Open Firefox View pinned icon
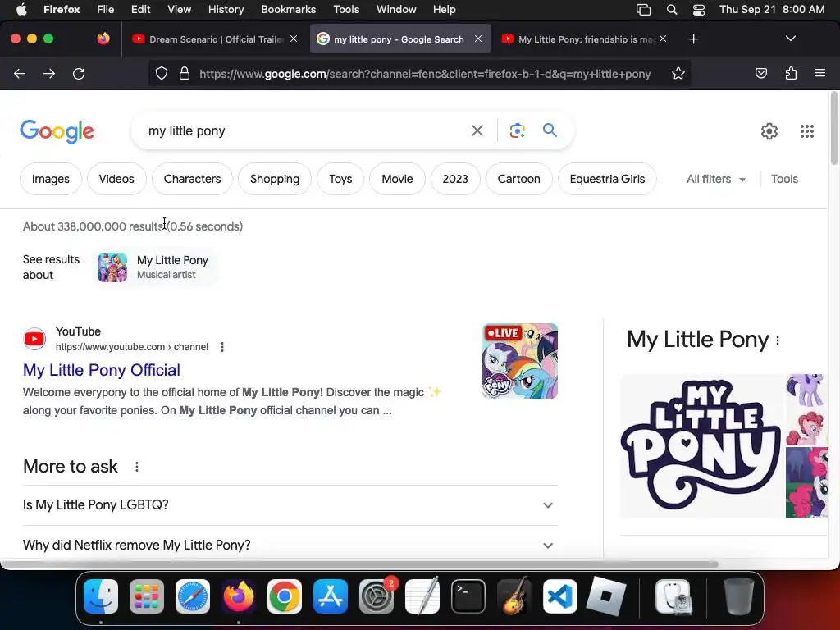 point(103,39)
